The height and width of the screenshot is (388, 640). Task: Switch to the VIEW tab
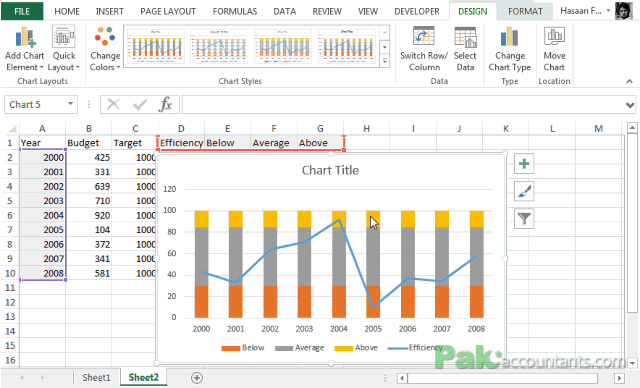(368, 11)
